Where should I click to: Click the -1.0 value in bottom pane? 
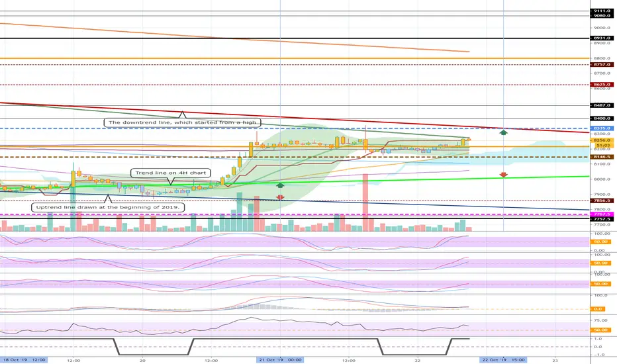pos(598,355)
